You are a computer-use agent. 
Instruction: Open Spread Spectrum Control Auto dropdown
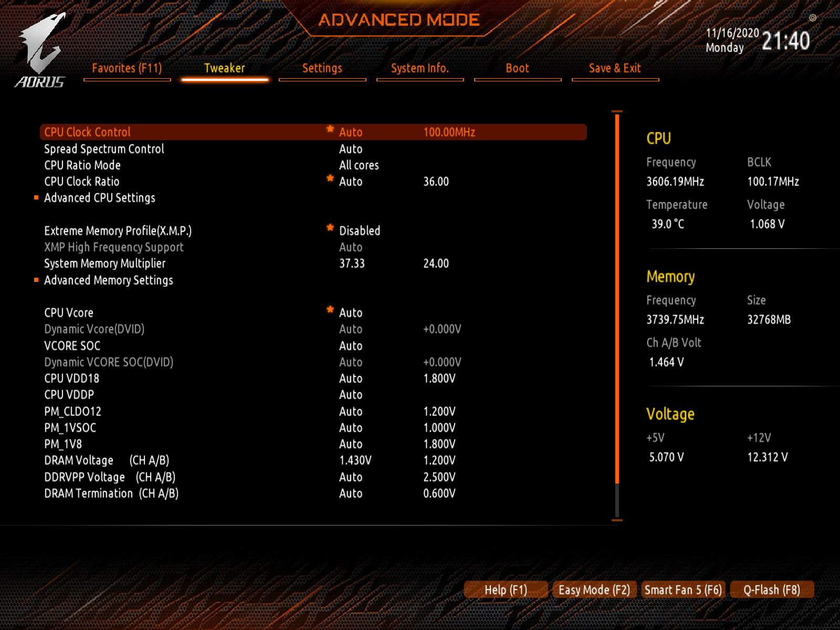pos(351,149)
